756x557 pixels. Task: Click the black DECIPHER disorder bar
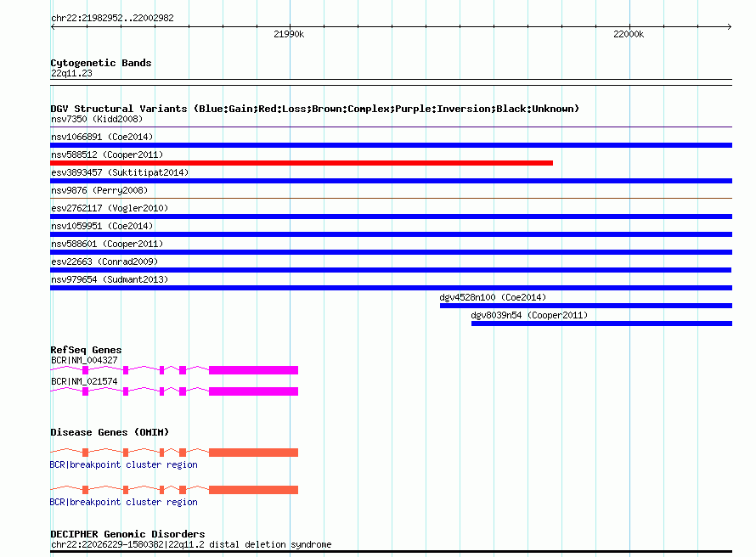coord(391,552)
